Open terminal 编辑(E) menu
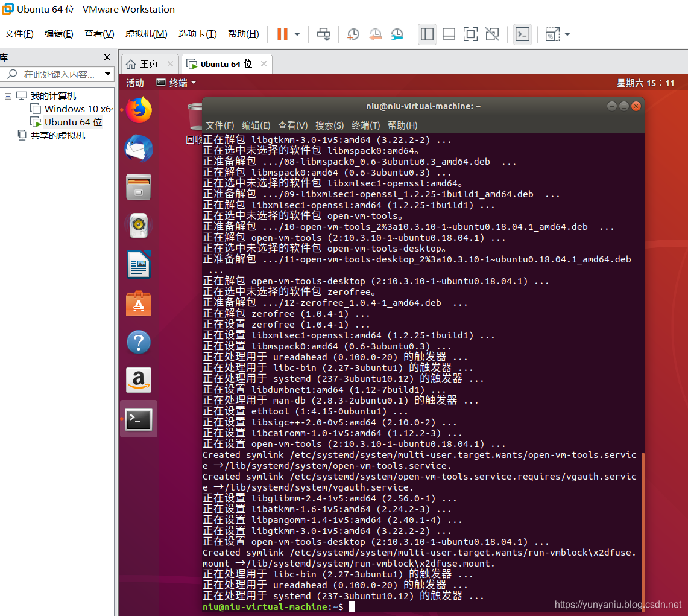Image resolution: width=688 pixels, height=616 pixels. point(256,125)
